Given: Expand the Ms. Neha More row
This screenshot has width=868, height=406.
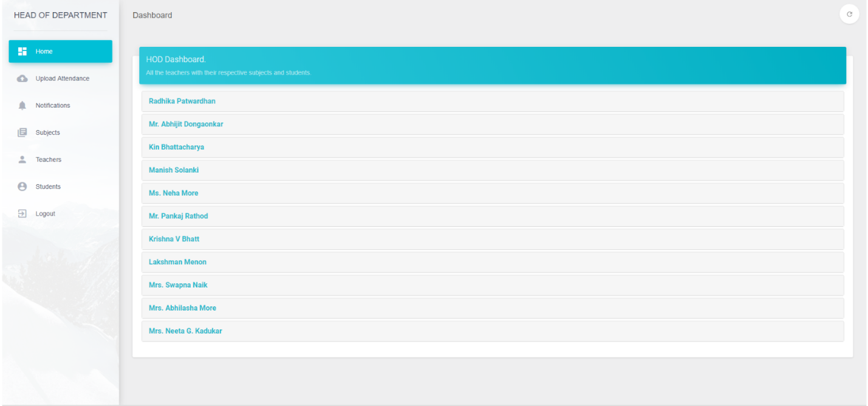Looking at the screenshot, I should tap(493, 193).
